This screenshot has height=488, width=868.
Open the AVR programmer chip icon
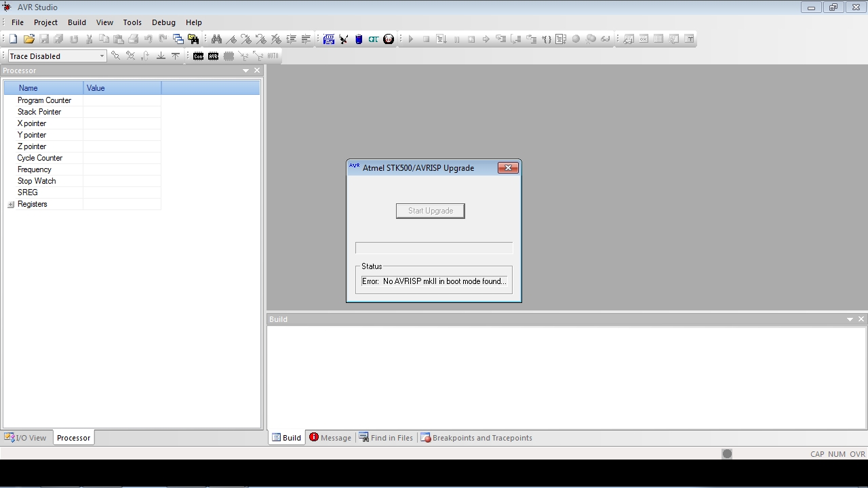pos(329,39)
